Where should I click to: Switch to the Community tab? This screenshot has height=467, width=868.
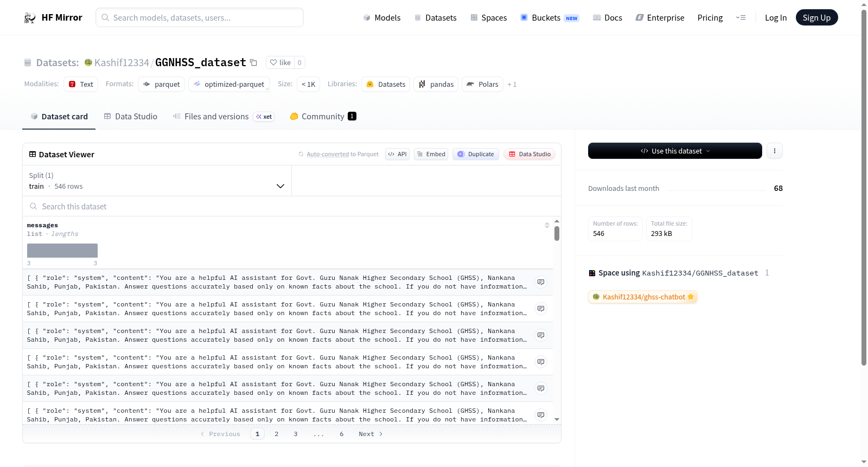click(x=323, y=117)
